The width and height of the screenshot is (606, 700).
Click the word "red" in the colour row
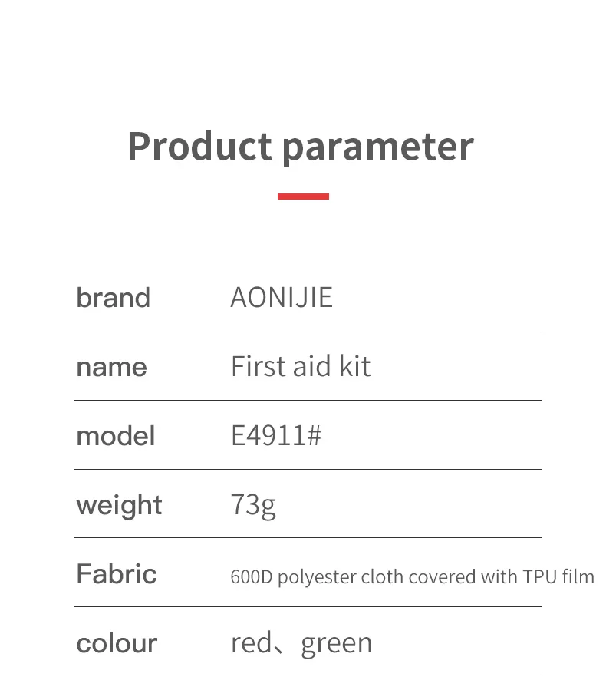tap(252, 643)
